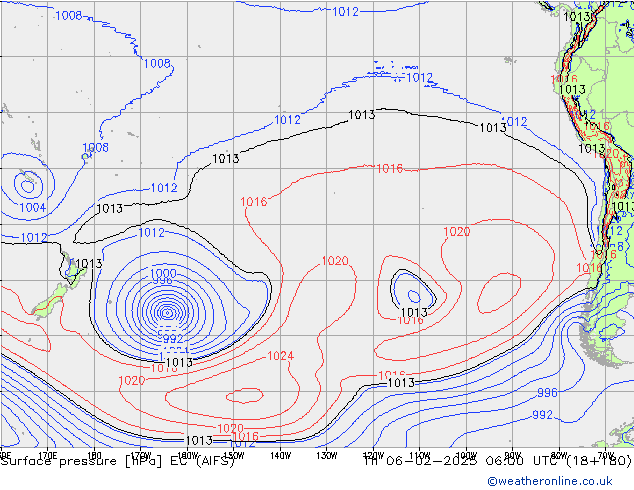This screenshot has width=634, height=490.
Task: Click the red 1024 isobar label
Action: click(x=281, y=356)
